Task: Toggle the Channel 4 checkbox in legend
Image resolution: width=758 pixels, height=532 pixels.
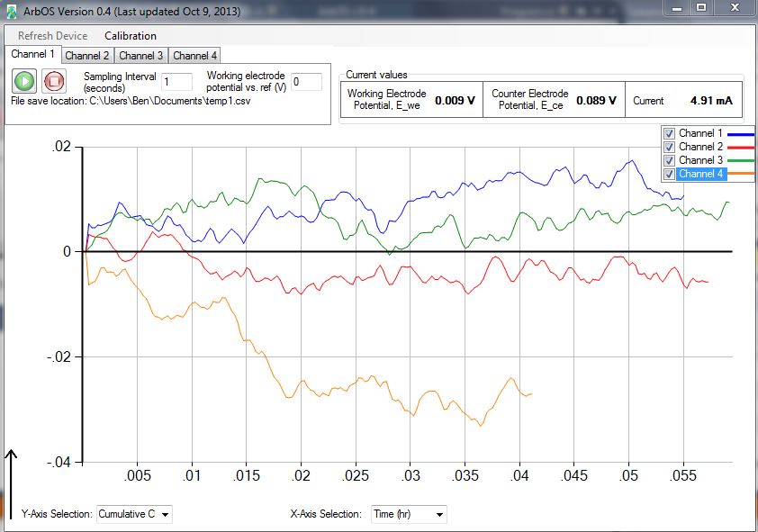Action: pos(669,174)
